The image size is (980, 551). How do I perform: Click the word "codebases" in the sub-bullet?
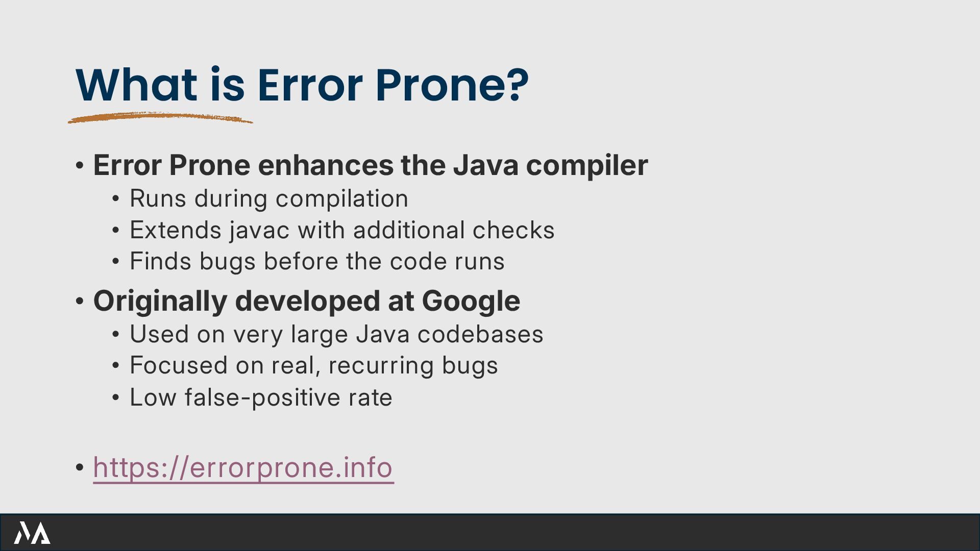[x=480, y=335]
